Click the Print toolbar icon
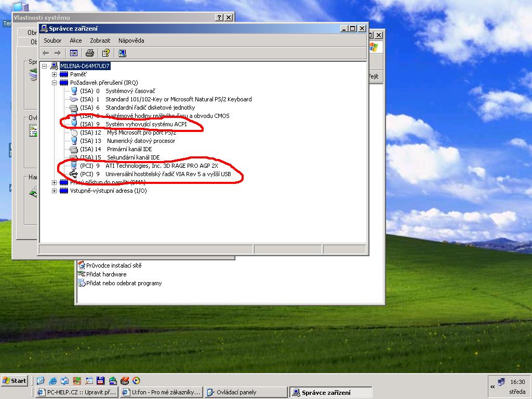The height and width of the screenshot is (399, 532). point(89,54)
